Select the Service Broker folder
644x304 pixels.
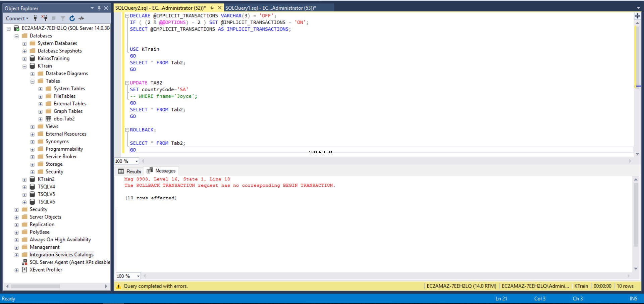[x=61, y=156]
